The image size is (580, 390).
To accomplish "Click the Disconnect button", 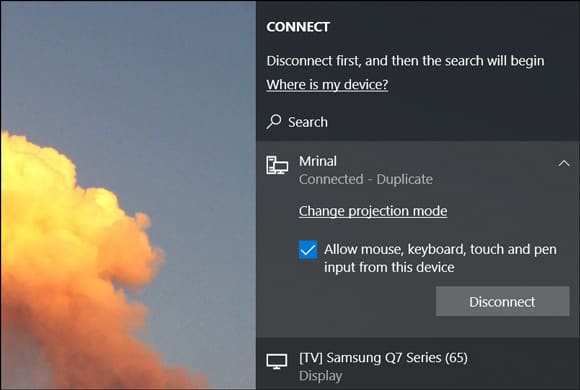I will [x=502, y=301].
